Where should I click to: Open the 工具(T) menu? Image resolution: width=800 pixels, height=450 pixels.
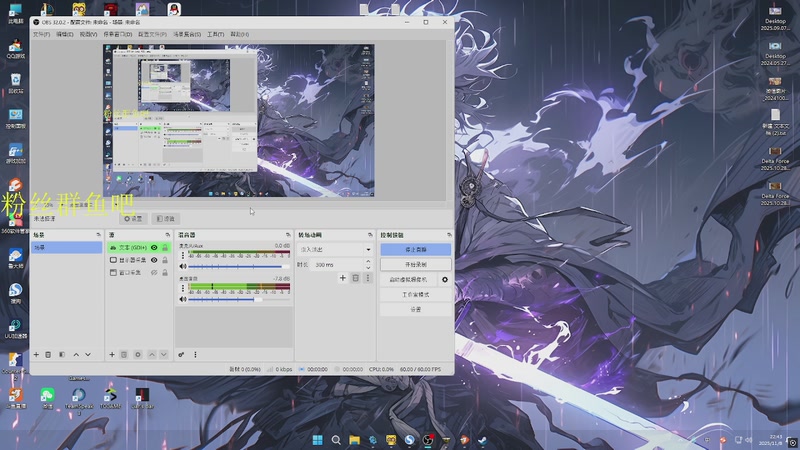click(x=215, y=34)
